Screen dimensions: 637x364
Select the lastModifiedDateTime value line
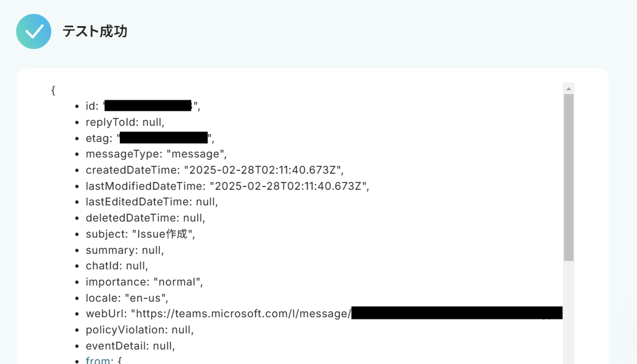(227, 186)
